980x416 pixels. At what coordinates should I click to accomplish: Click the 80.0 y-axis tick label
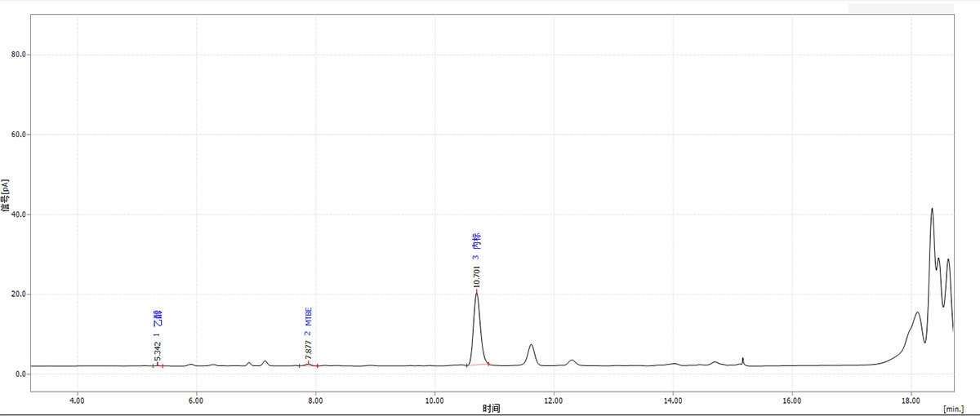18,55
